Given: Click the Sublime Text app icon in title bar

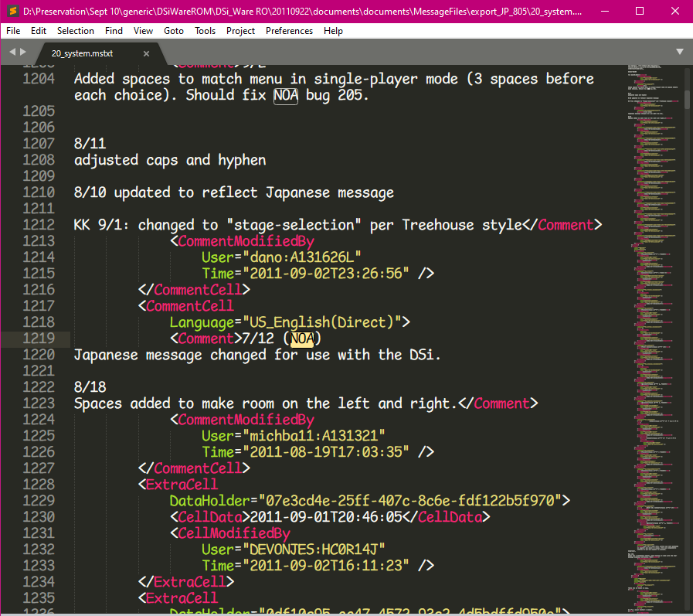Looking at the screenshot, I should (x=12, y=11).
